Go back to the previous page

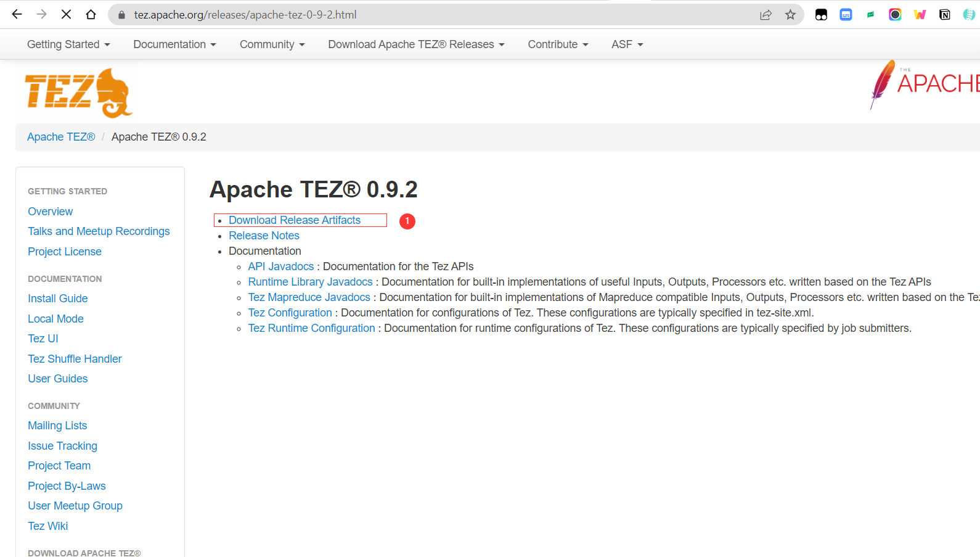pos(17,14)
